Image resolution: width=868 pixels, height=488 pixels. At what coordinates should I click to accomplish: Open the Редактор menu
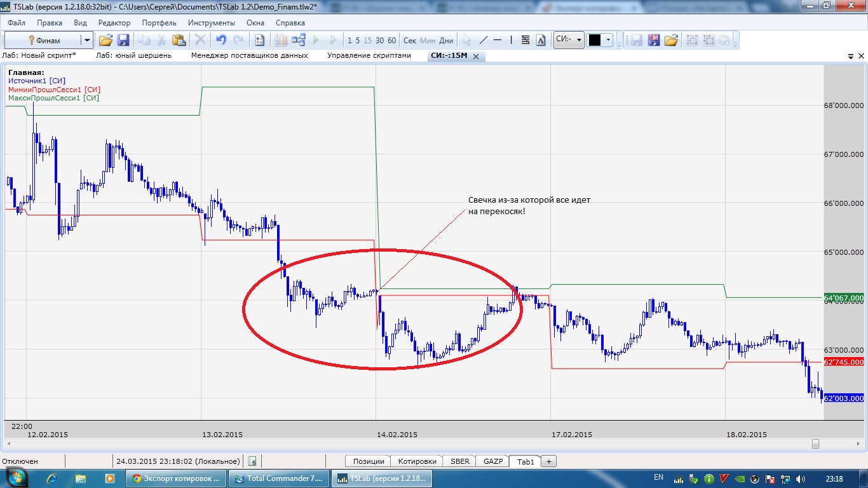pyautogui.click(x=114, y=23)
